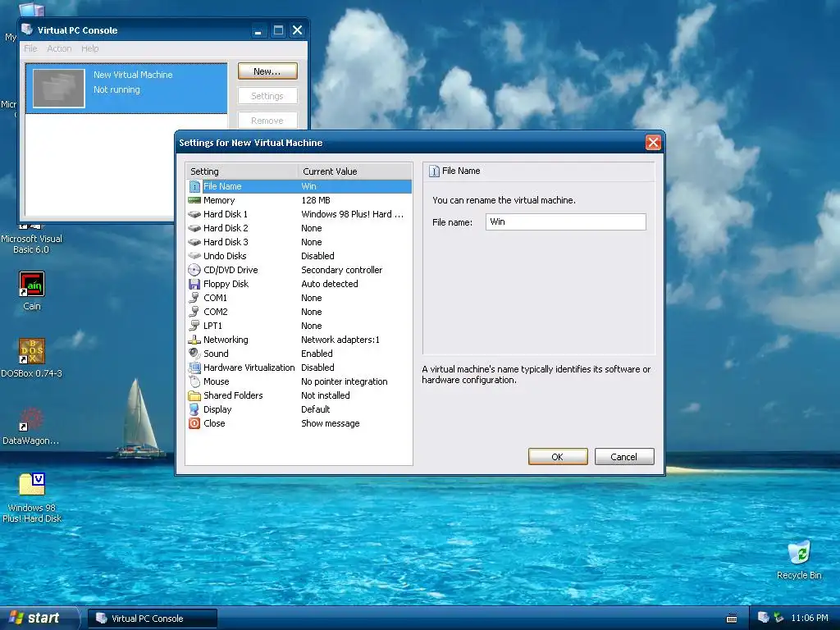
Task: Click the '128 MB' memory value
Action: tap(316, 200)
